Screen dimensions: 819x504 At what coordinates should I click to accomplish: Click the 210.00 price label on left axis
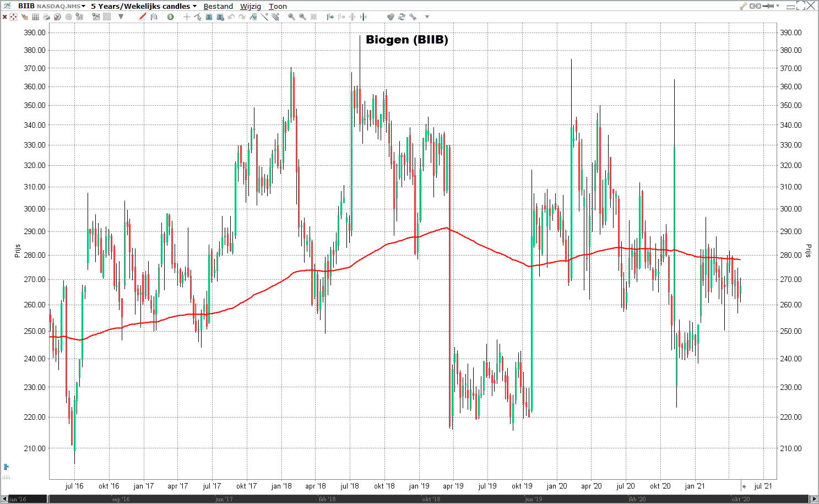(35, 448)
